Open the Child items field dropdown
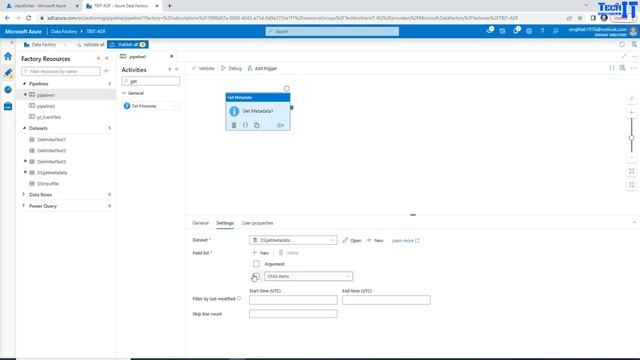This screenshot has height=360, width=640. pyautogui.click(x=308, y=276)
